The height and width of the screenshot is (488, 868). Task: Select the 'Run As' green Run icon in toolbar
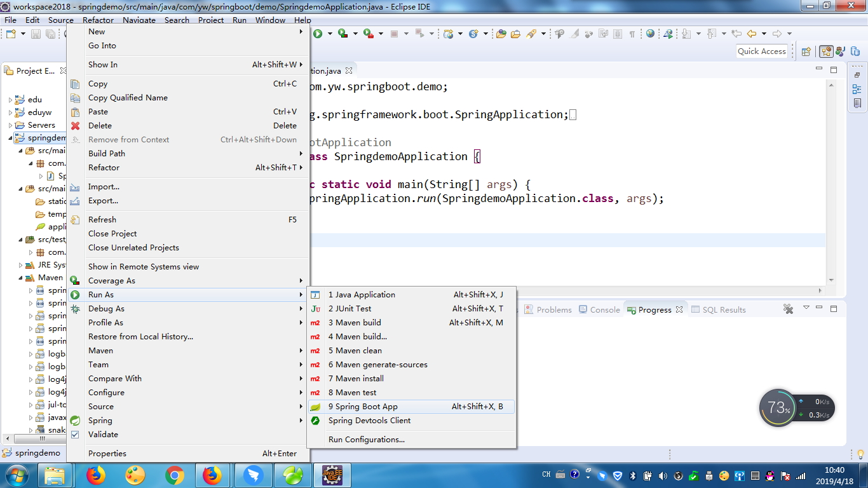point(318,34)
